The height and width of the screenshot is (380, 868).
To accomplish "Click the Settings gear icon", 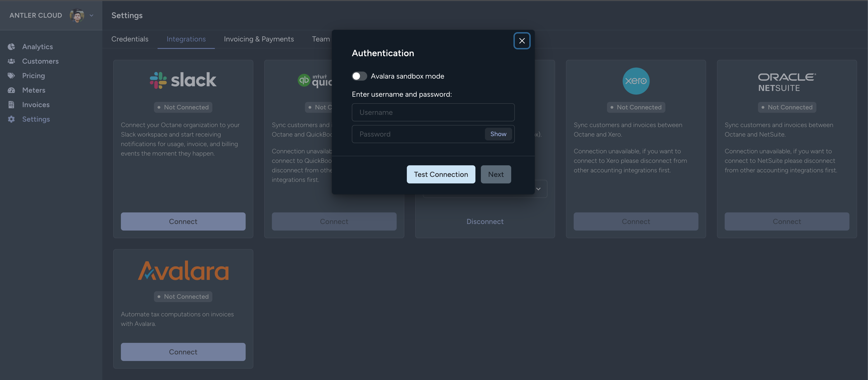I will [x=12, y=119].
